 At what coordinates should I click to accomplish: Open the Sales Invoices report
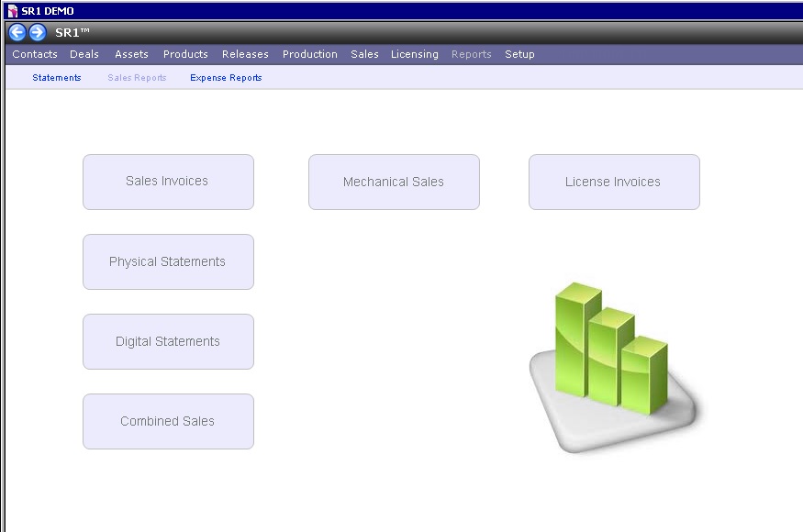(x=168, y=182)
